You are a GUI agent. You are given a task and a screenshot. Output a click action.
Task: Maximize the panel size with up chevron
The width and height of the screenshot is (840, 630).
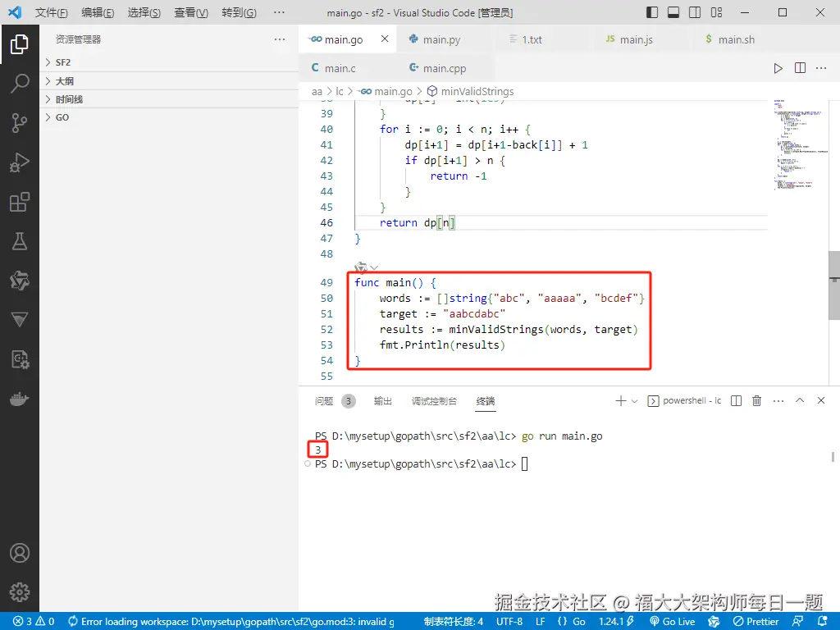point(800,400)
